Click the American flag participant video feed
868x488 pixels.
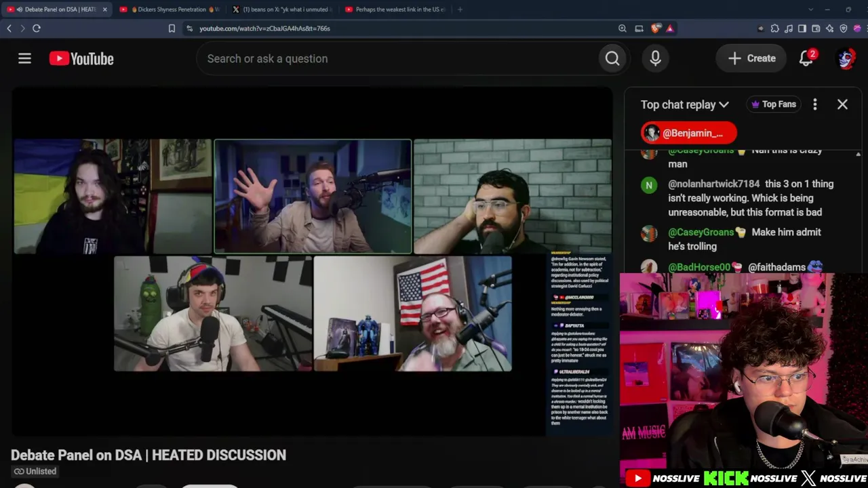412,314
